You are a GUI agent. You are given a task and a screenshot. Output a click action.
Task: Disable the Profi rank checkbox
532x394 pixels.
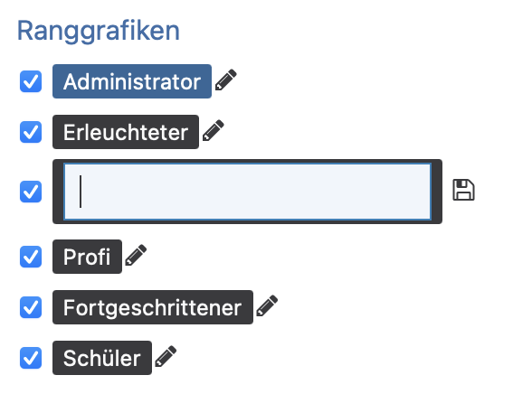(31, 257)
